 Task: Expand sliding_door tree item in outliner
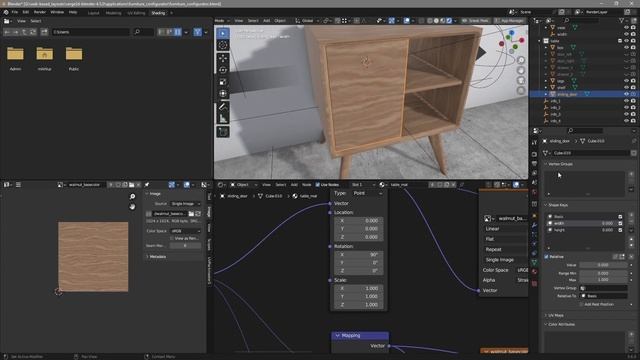tap(546, 94)
